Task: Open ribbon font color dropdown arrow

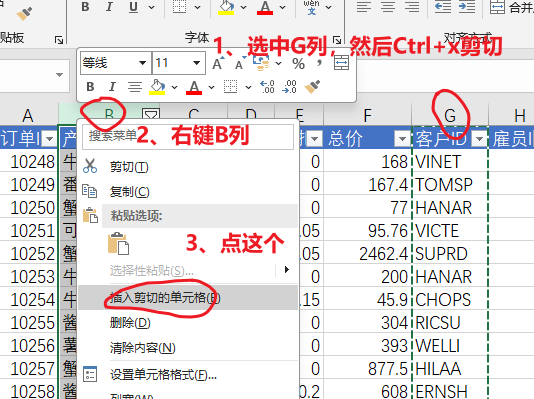Action: [x=282, y=7]
